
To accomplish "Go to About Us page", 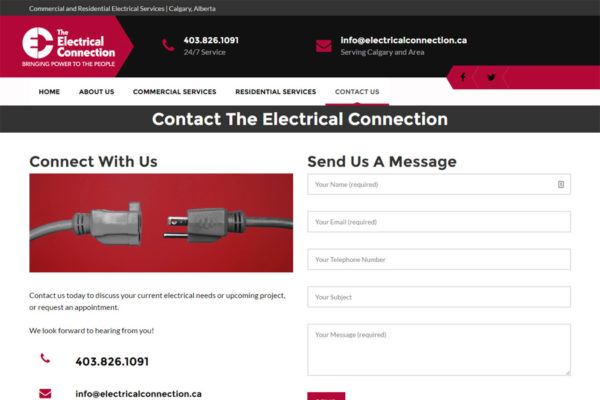I will pyautogui.click(x=96, y=92).
